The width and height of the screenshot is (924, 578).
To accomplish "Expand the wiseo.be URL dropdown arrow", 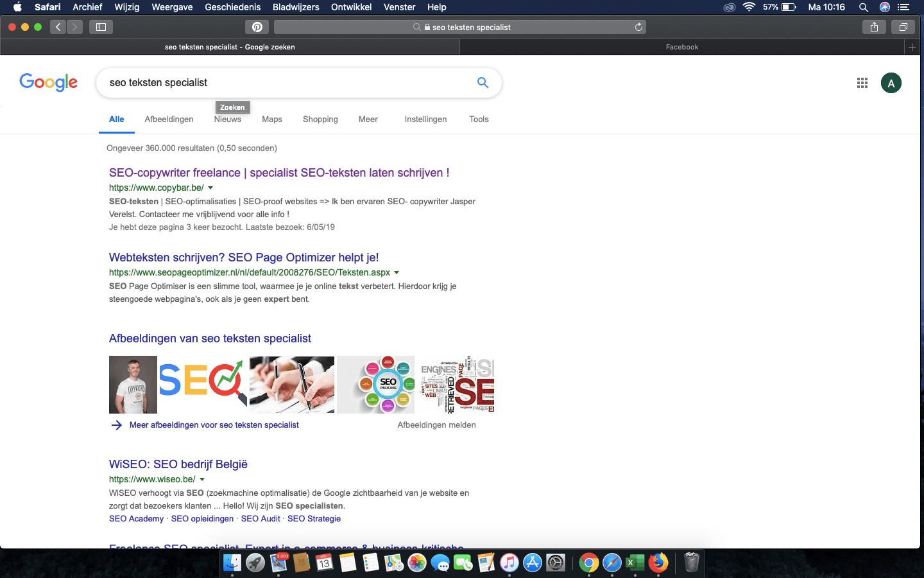I will 202,480.
